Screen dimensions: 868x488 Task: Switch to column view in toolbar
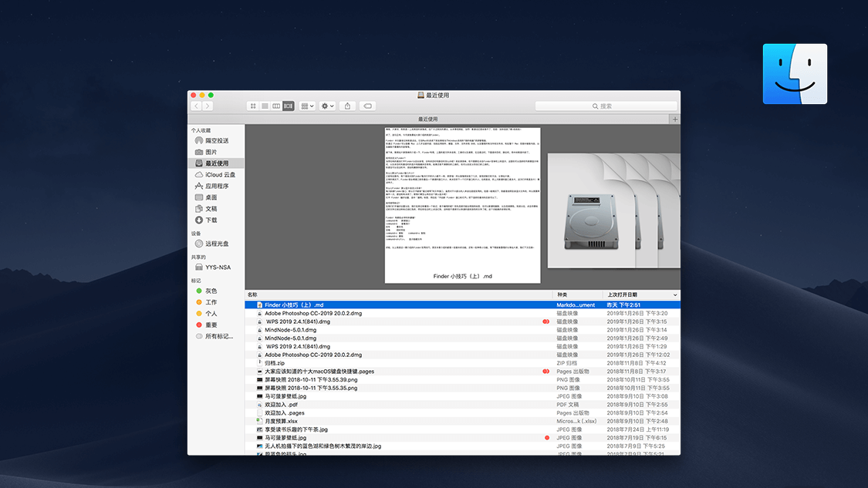[276, 106]
